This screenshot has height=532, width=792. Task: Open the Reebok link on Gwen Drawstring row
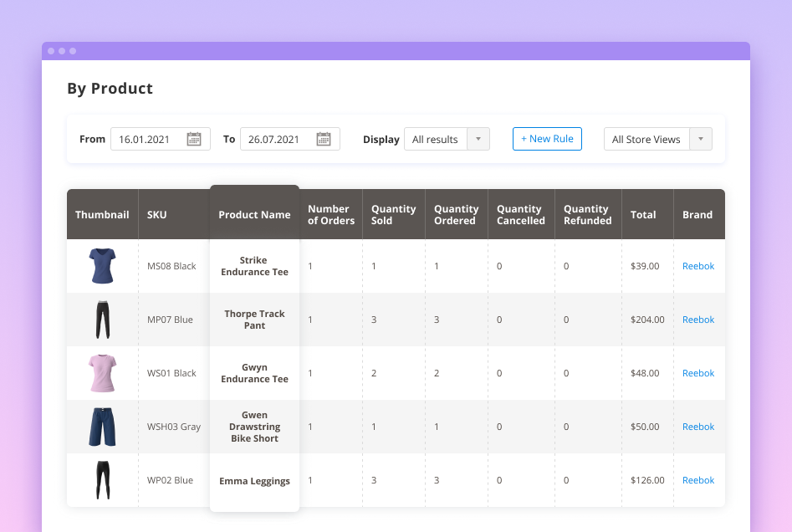pyautogui.click(x=697, y=427)
